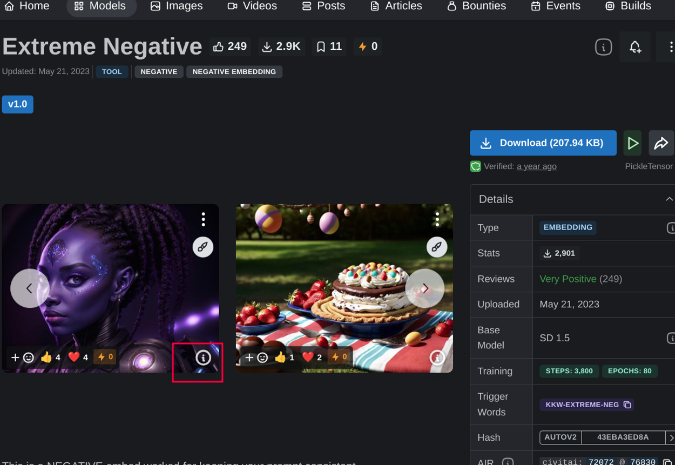Show the purple portrait generation info
The width and height of the screenshot is (675, 465).
tap(203, 357)
